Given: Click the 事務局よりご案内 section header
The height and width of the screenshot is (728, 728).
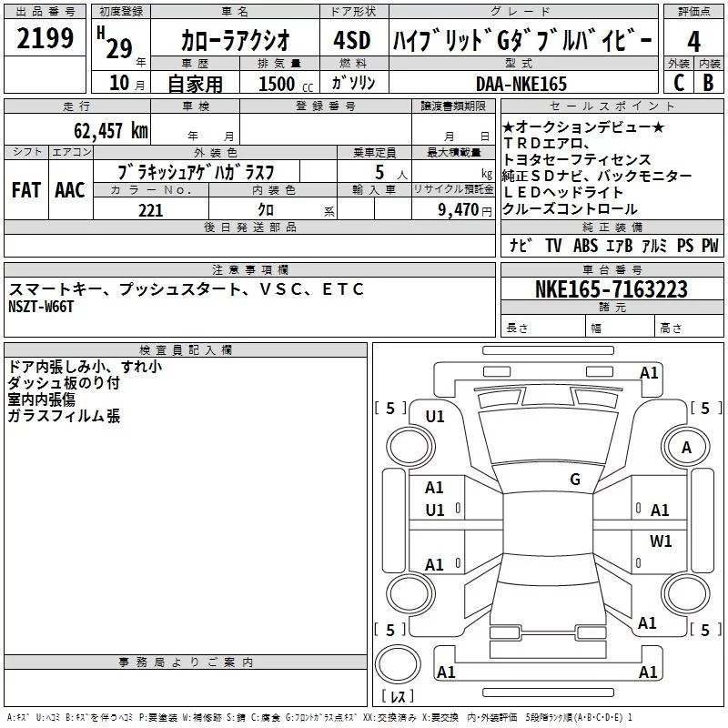Looking at the screenshot, I should [x=186, y=662].
